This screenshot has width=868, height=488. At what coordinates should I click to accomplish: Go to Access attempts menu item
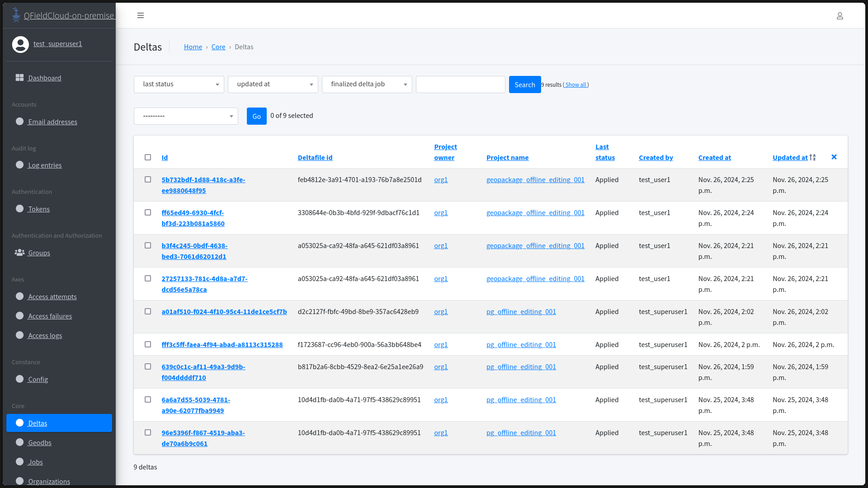[x=52, y=297]
